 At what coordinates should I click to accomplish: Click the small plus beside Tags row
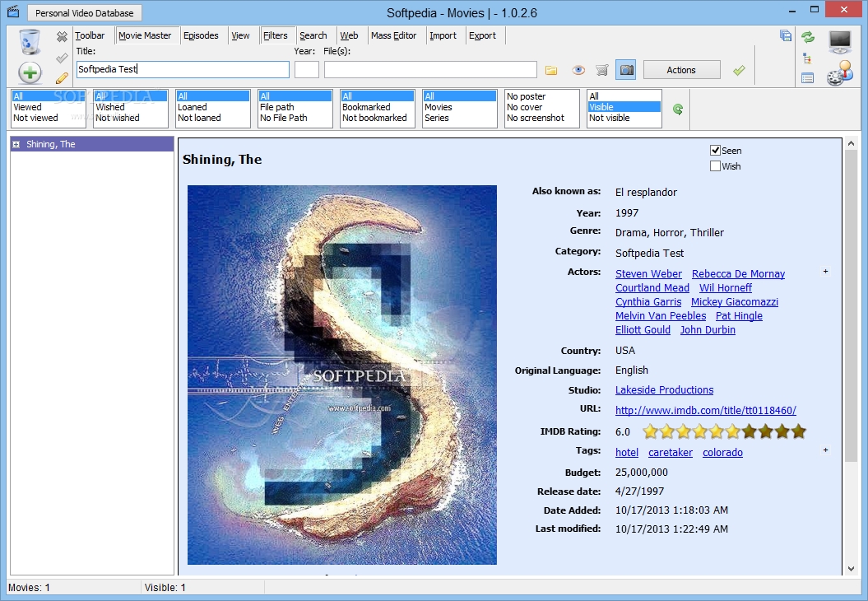tap(825, 450)
